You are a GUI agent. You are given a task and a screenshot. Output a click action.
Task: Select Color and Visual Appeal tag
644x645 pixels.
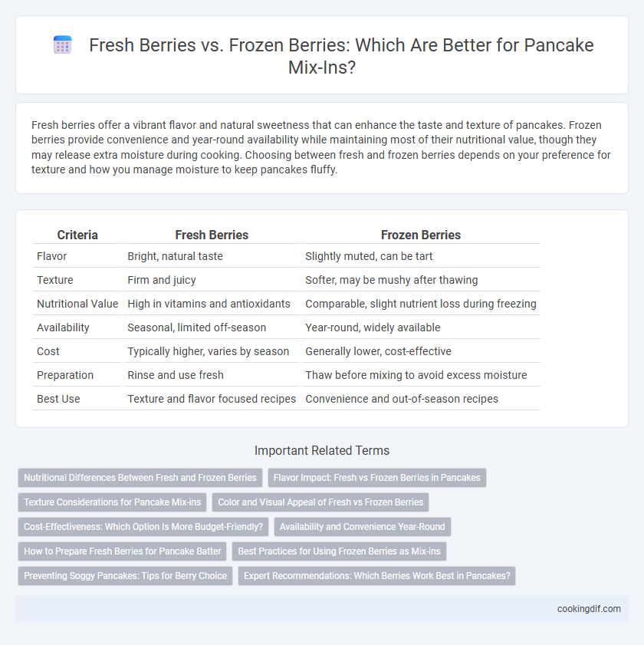point(320,502)
